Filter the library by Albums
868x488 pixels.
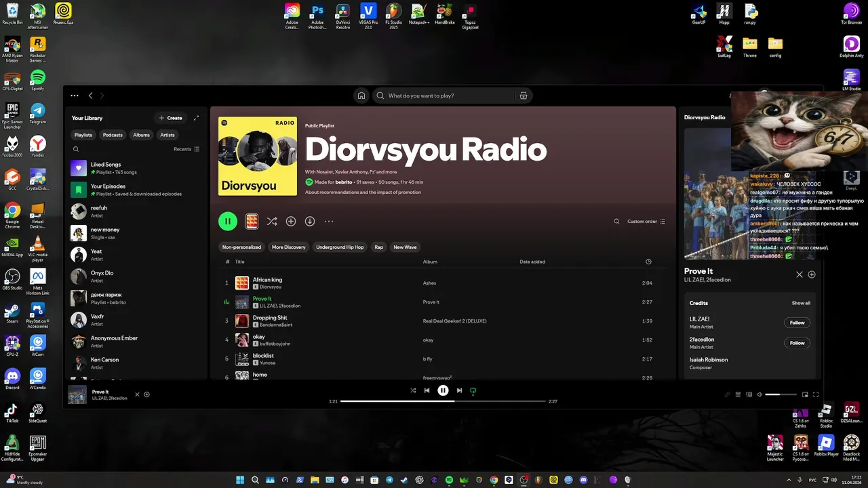click(141, 135)
